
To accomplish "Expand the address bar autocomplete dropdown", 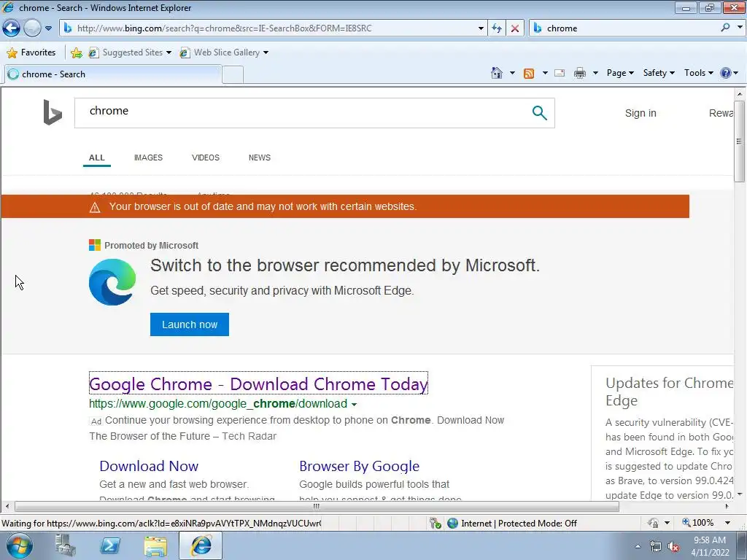I will tap(481, 28).
